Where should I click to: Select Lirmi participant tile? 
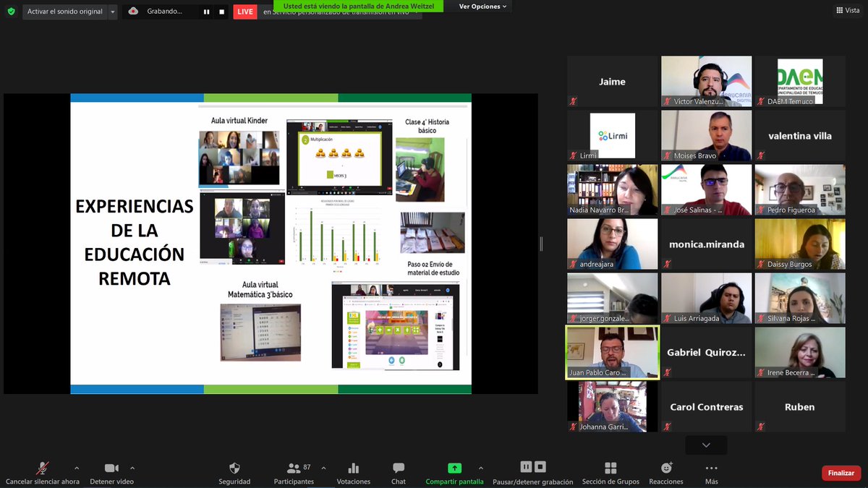(613, 135)
